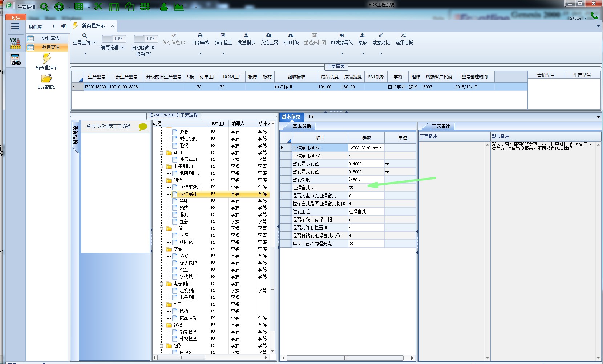Click 选择母板 shuffle toolbar button
Viewport: 603px width, 364px height.
[x=404, y=39]
